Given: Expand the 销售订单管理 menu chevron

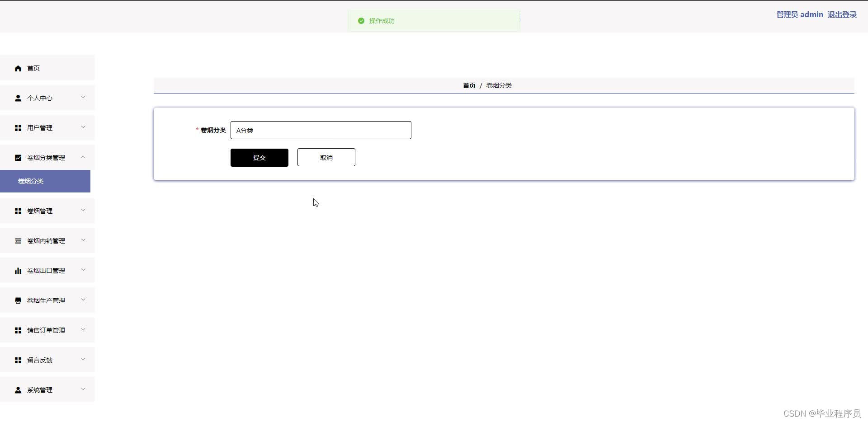Looking at the screenshot, I should pyautogui.click(x=83, y=329).
